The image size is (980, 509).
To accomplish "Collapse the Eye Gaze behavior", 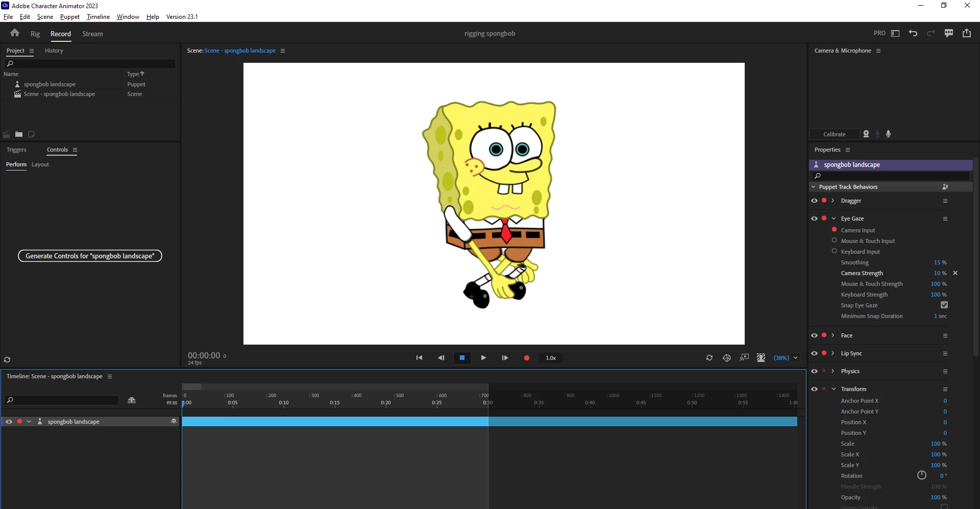I will point(834,219).
